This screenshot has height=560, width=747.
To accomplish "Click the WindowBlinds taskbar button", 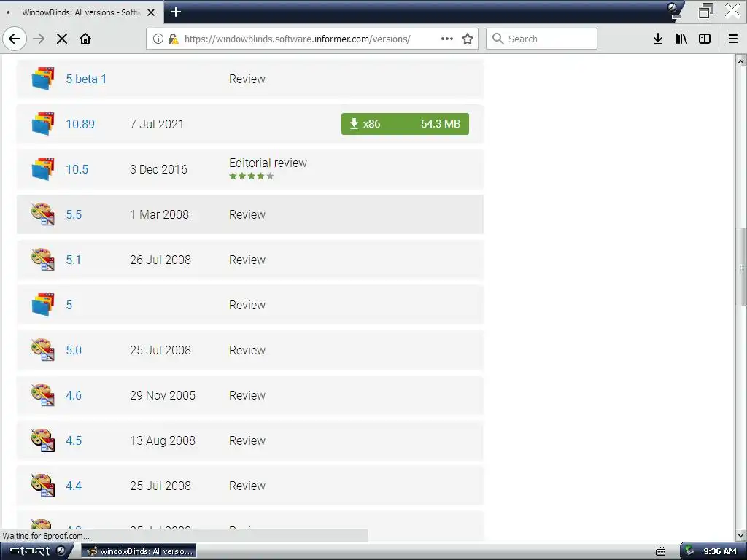I will 139,551.
